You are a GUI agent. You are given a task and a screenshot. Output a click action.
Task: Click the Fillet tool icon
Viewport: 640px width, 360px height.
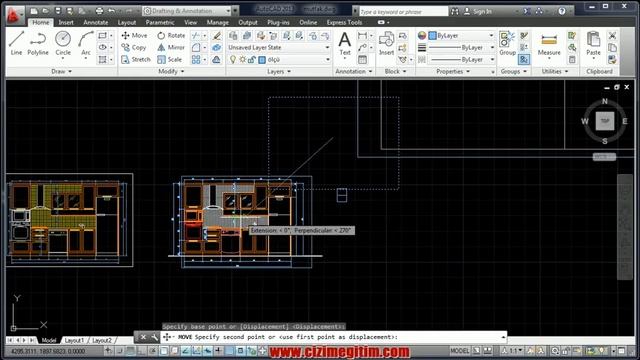point(196,48)
